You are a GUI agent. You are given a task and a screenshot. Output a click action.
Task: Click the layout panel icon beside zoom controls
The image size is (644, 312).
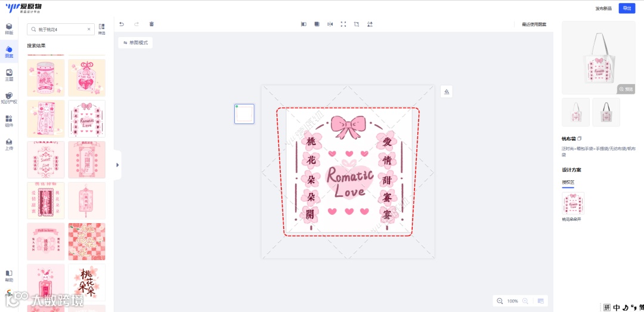tap(541, 301)
